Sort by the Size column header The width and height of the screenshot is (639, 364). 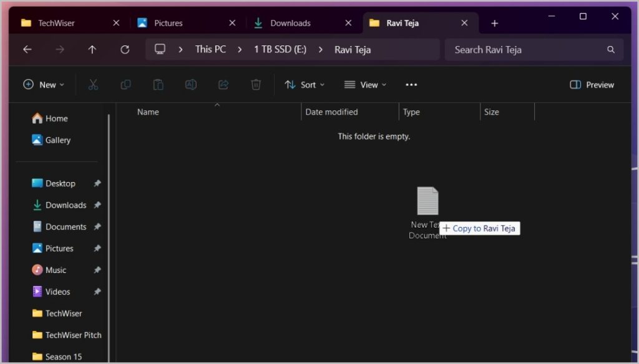click(x=491, y=112)
